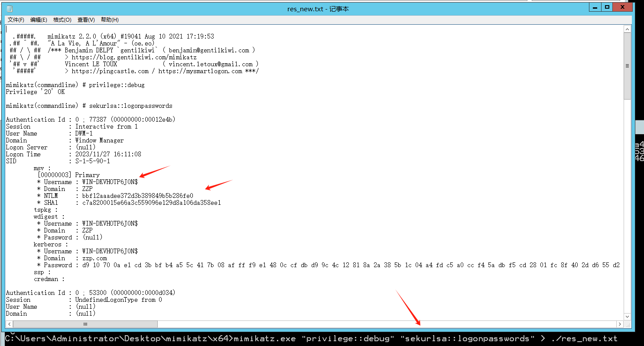
Task: Click vincent.letoux@gmail.com text
Action: pyautogui.click(x=211, y=64)
